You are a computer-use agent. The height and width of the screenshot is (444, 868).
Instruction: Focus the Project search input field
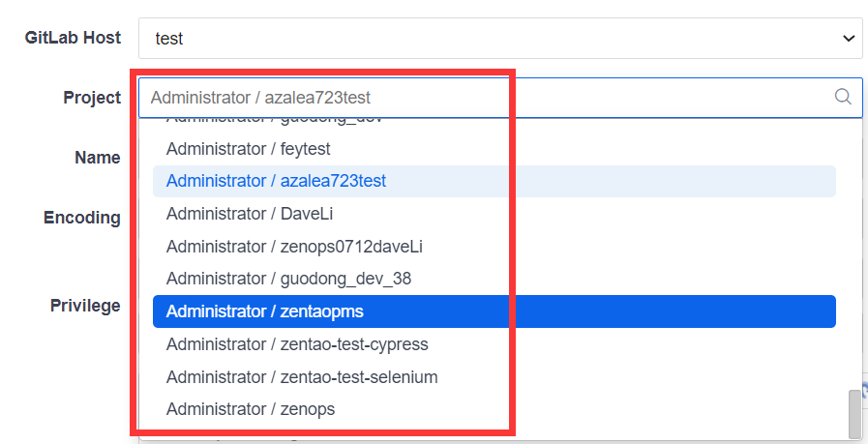click(484, 98)
